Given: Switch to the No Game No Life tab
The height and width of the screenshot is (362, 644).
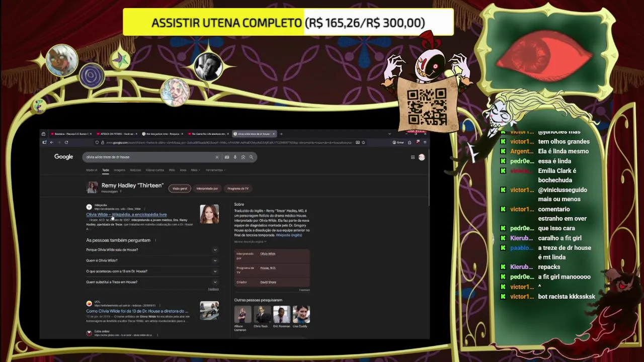Looking at the screenshot, I should point(208,134).
